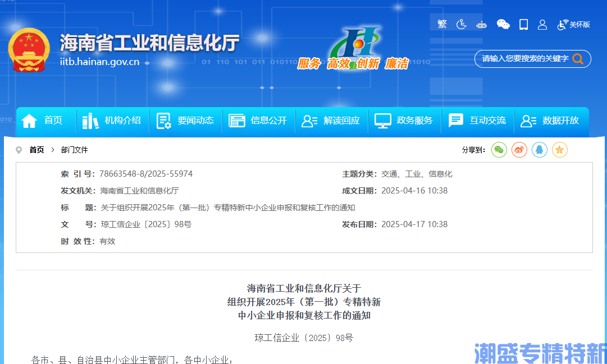This screenshot has width=607, height=364.
Task: Click the 服务 高效 创新 廉洁 slogan banner
Action: [x=353, y=63]
